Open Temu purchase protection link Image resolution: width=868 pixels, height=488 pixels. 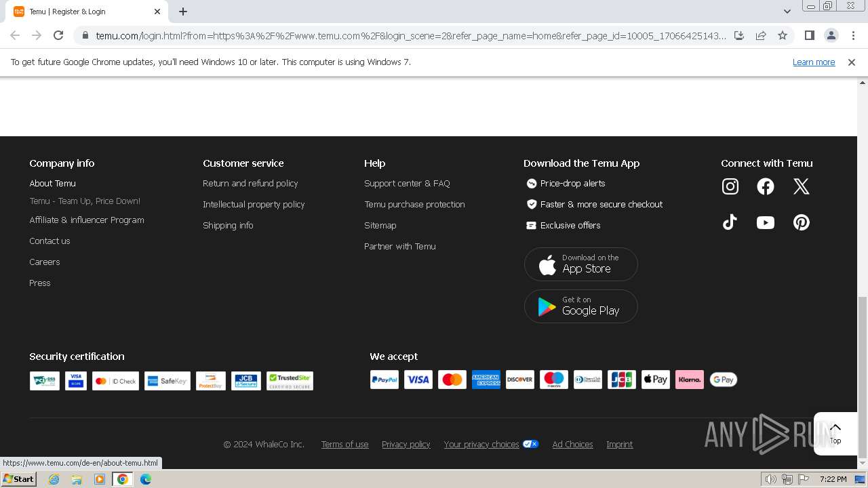414,205
